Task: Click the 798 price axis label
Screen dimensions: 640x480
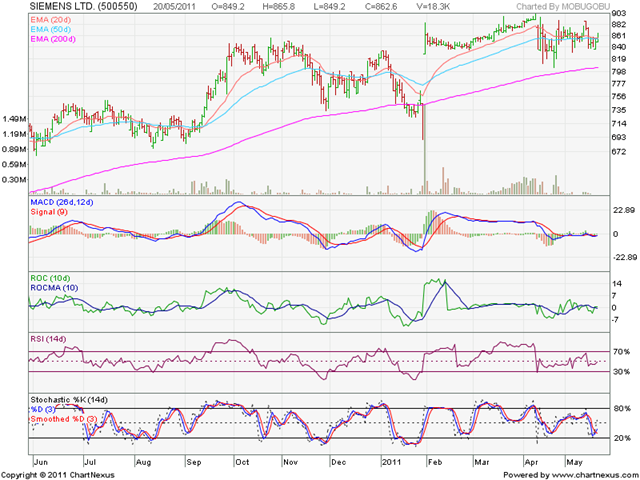Action: point(619,72)
